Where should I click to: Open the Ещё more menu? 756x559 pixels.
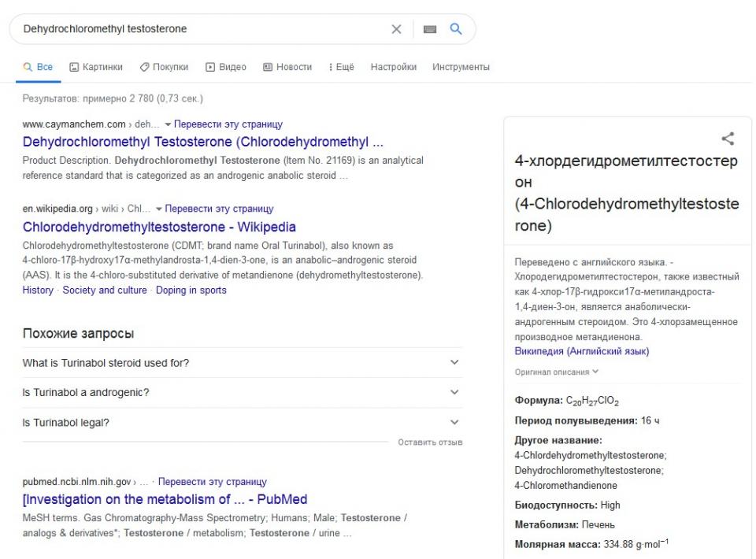coord(341,67)
